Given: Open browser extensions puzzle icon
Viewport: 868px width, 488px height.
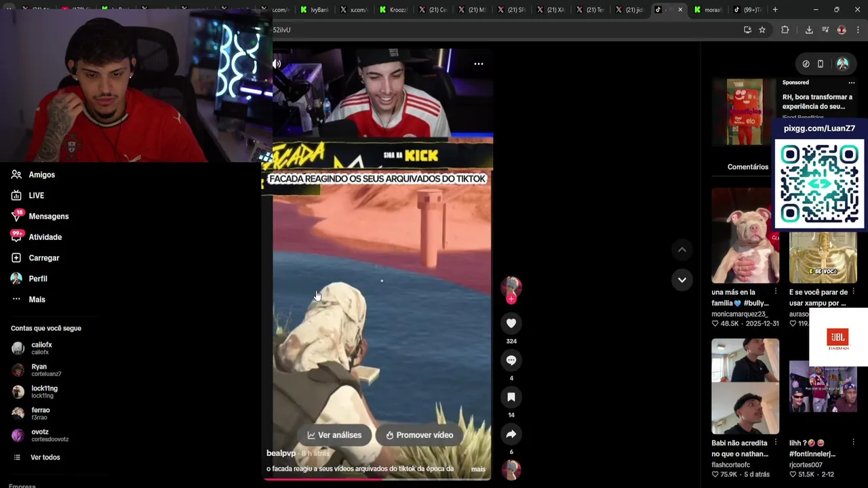Looking at the screenshot, I should 785,30.
